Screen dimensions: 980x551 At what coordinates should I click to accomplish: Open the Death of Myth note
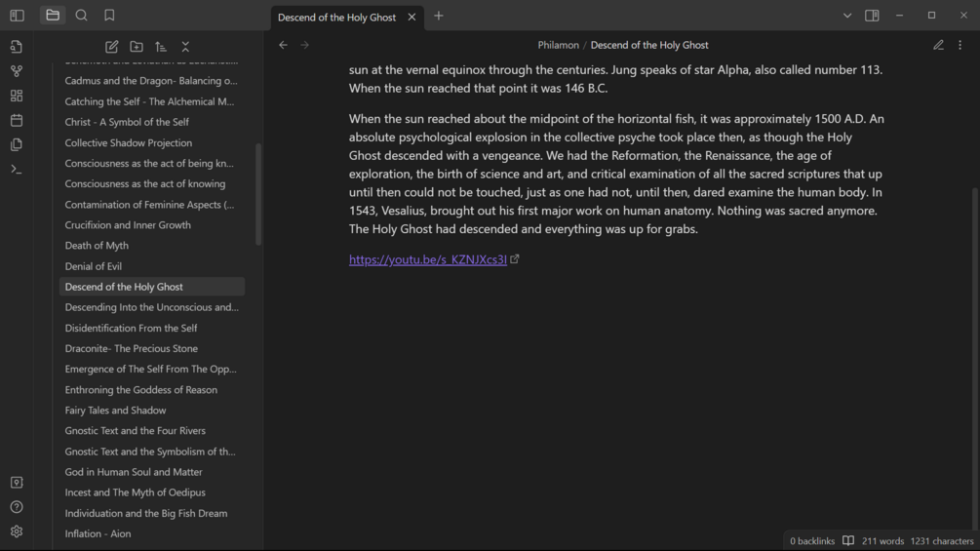(152, 246)
